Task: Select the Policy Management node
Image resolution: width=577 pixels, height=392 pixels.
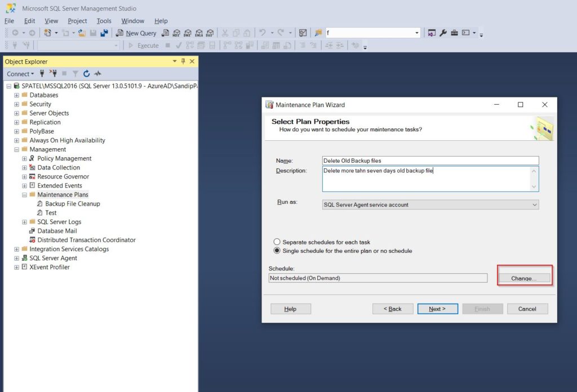Action: coord(64,158)
